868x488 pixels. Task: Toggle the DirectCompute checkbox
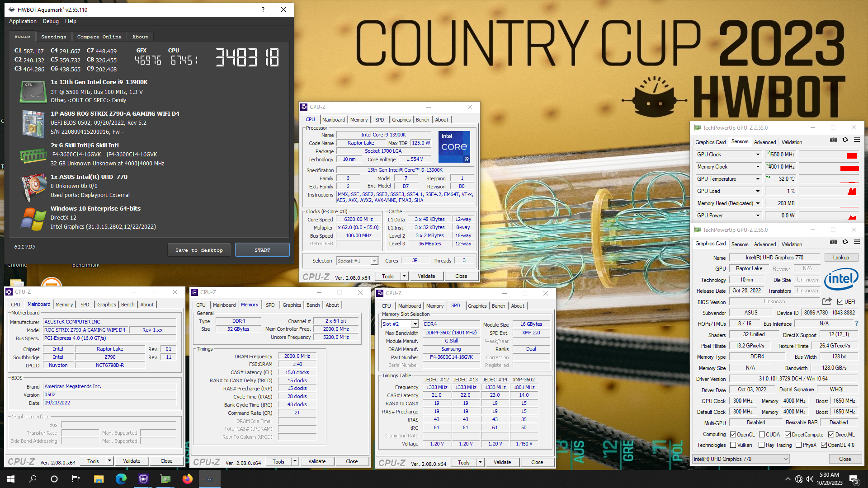788,435
